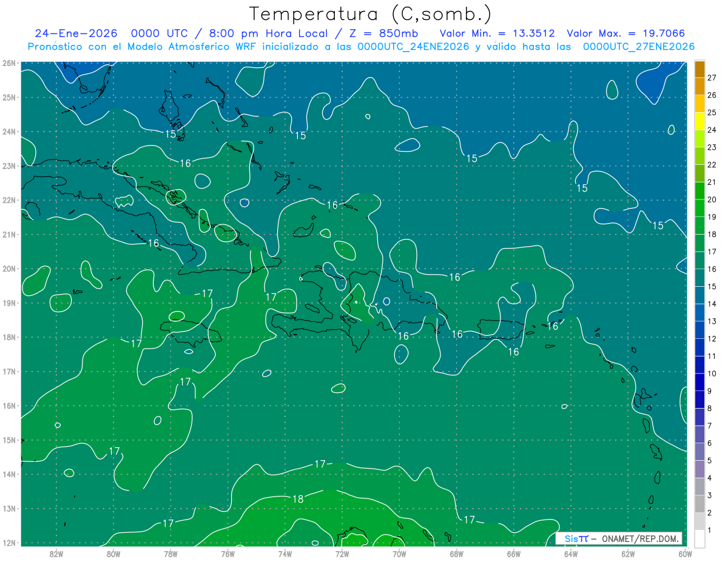Click the '18' contour label on the map
Viewport: 728px width, 562px height.
tap(298, 500)
